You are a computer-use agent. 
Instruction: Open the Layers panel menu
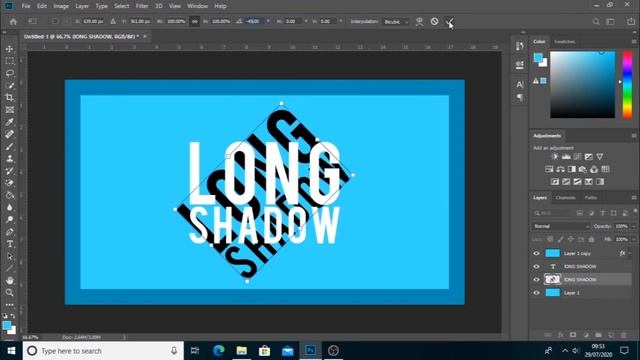click(634, 198)
